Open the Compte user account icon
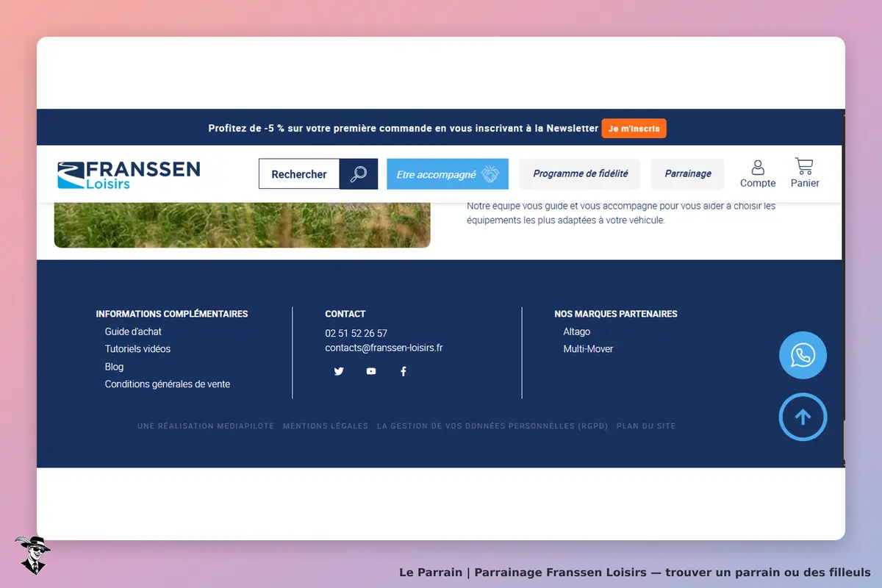The height and width of the screenshot is (588, 882). 758,174
